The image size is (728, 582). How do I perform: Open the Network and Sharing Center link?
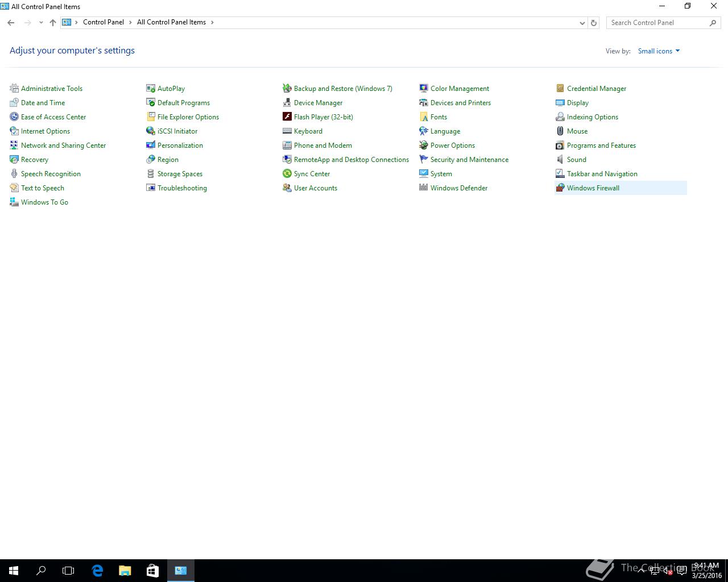[63, 145]
